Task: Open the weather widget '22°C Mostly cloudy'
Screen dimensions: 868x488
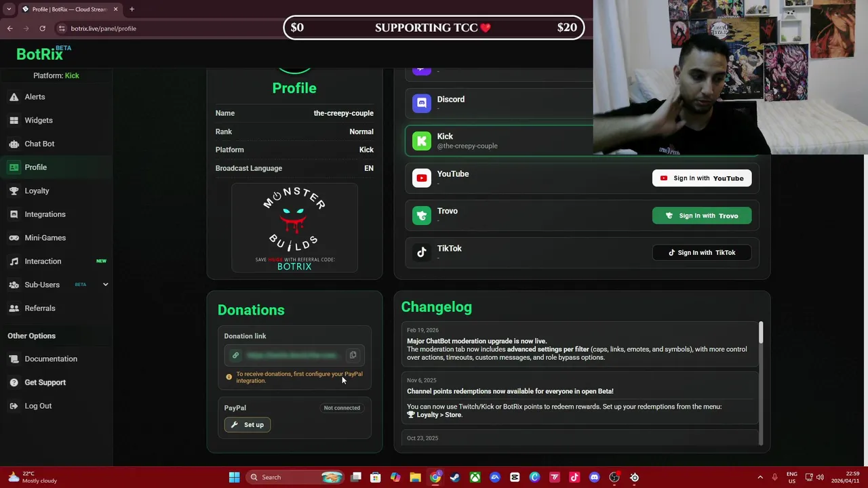Action: tap(33, 477)
